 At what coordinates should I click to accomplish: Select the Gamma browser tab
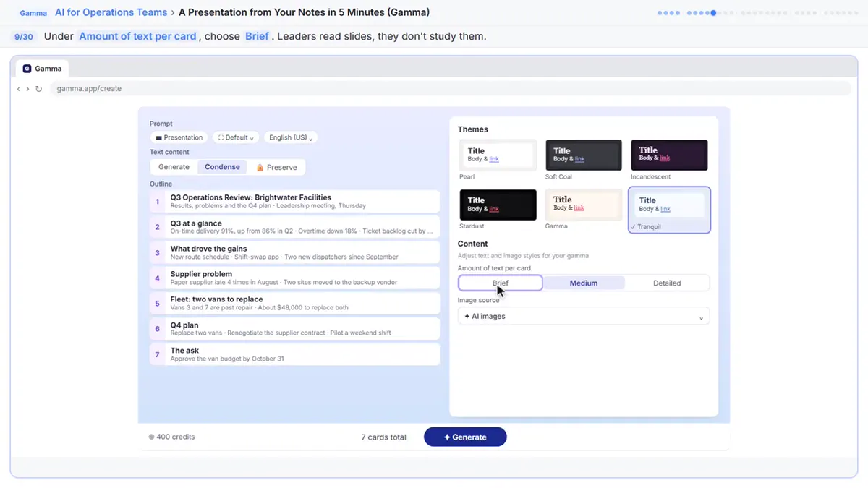(43, 69)
